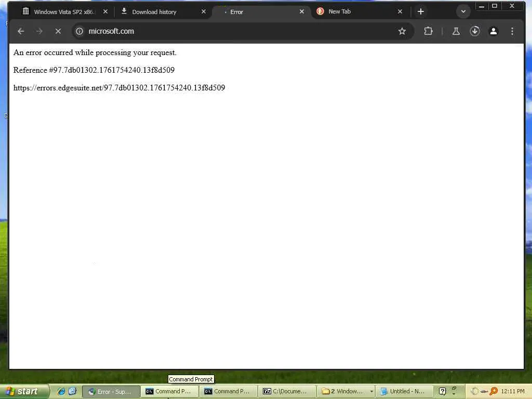532x399 pixels.
Task: Open the 7-Zip C:\Docume... taskbar button
Action: [x=287, y=392]
